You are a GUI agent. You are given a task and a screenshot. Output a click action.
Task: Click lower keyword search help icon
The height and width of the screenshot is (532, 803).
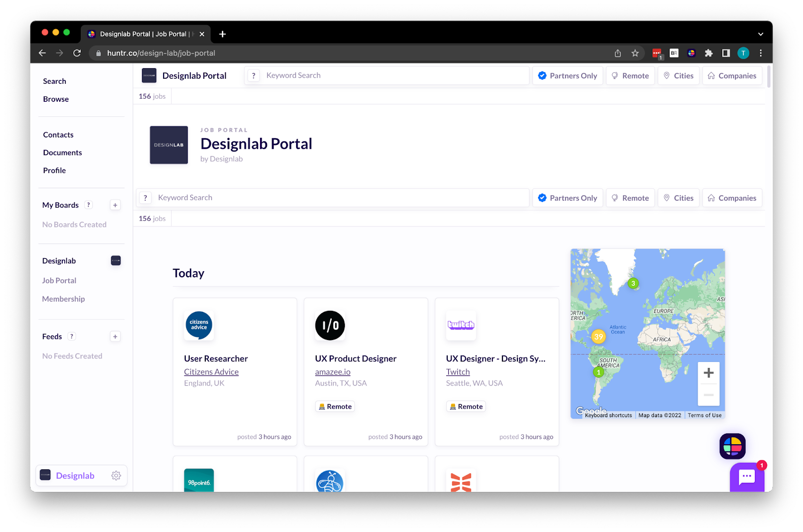tap(145, 198)
